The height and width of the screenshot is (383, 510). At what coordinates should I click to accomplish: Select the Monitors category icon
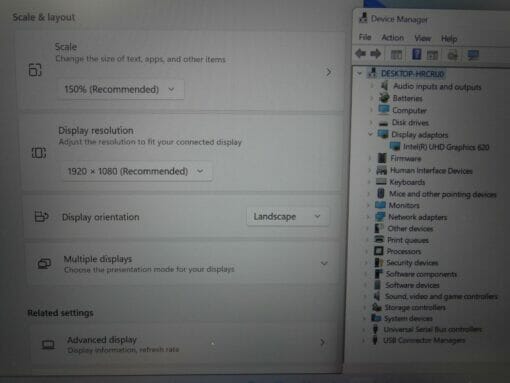click(380, 205)
